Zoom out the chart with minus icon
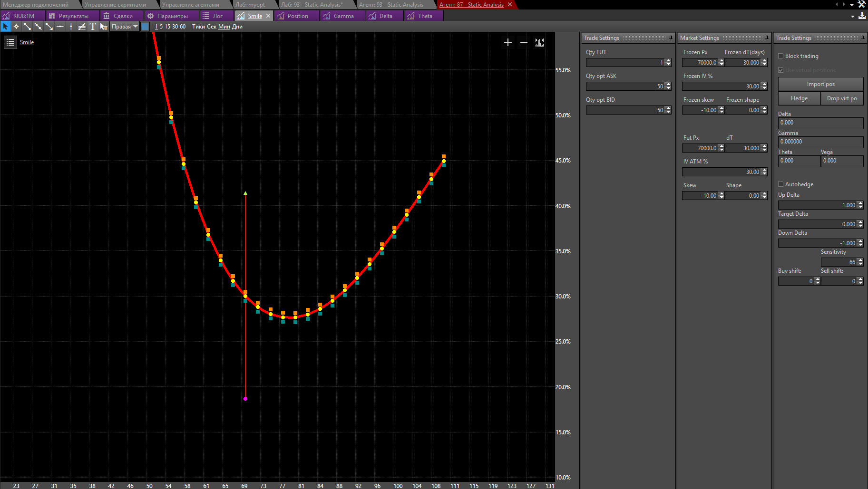The width and height of the screenshot is (868, 489). click(x=524, y=42)
